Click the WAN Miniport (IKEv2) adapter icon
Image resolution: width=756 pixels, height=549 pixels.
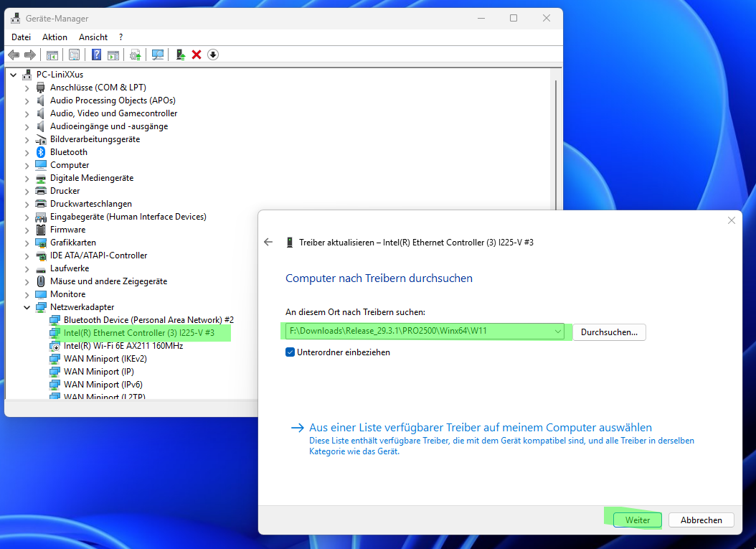pyautogui.click(x=55, y=359)
